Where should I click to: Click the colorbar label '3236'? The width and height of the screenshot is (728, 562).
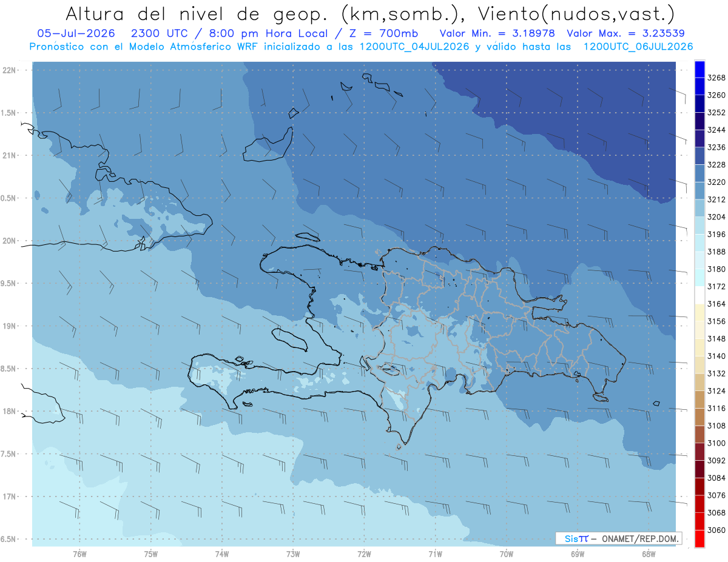(x=716, y=147)
